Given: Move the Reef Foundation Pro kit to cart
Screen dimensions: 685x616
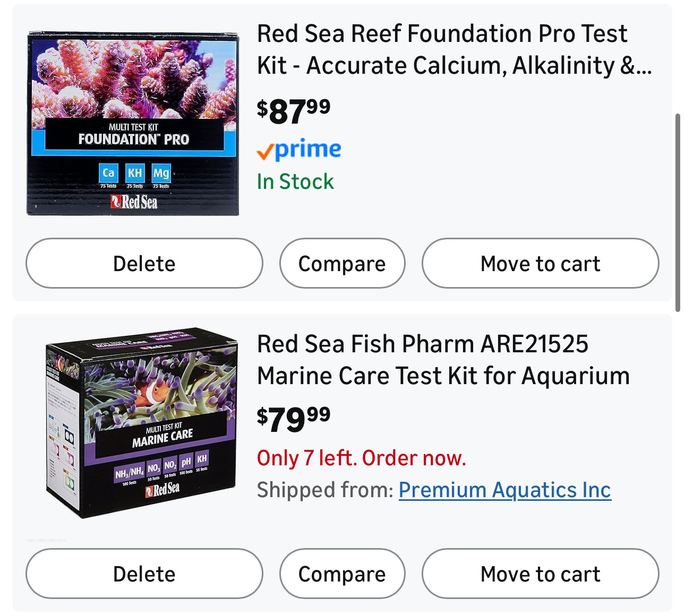Looking at the screenshot, I should [x=540, y=264].
